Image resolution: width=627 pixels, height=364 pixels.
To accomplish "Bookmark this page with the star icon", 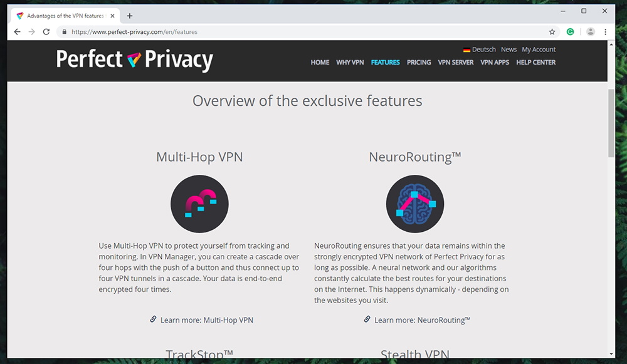I will pyautogui.click(x=552, y=32).
